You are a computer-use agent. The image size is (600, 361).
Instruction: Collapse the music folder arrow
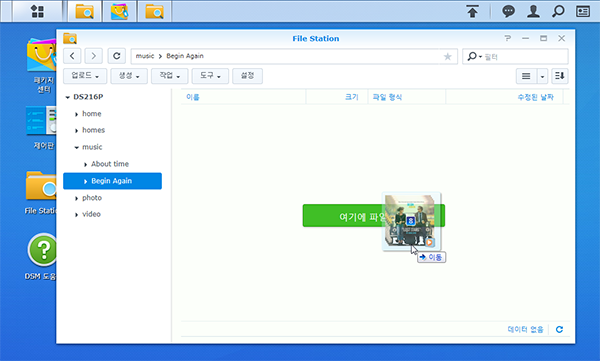pos(77,147)
